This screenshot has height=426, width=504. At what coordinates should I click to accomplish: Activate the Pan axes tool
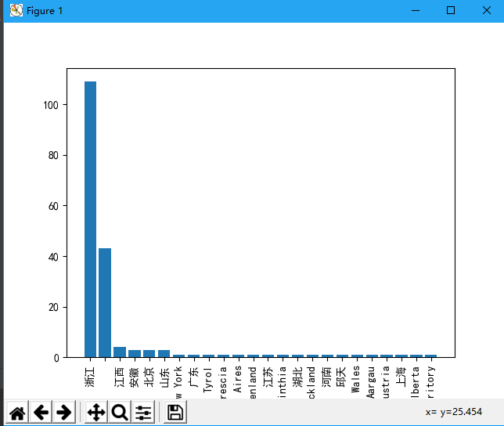pos(96,412)
